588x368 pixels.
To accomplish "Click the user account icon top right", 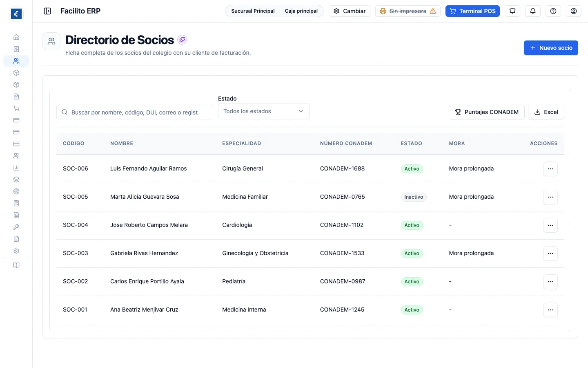I will [x=574, y=11].
